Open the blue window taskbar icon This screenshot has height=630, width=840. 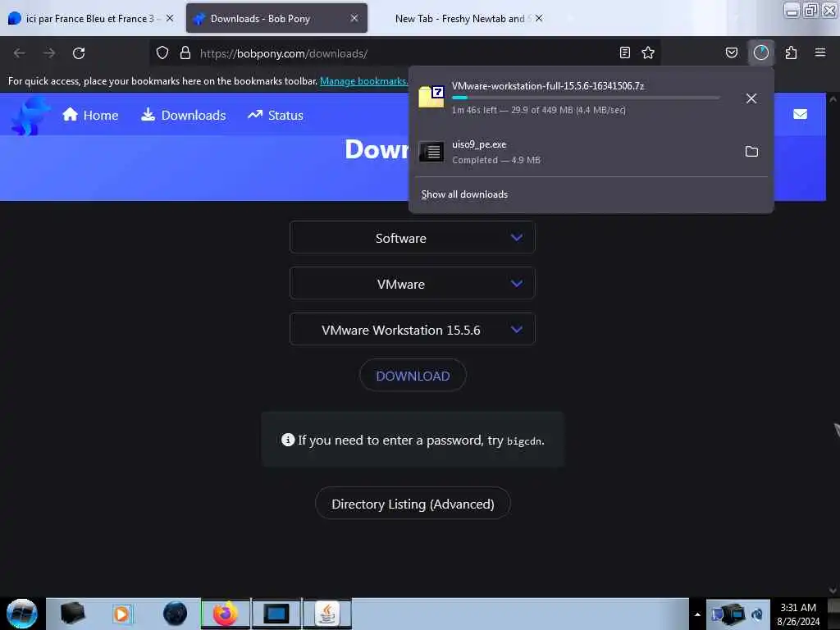276,614
